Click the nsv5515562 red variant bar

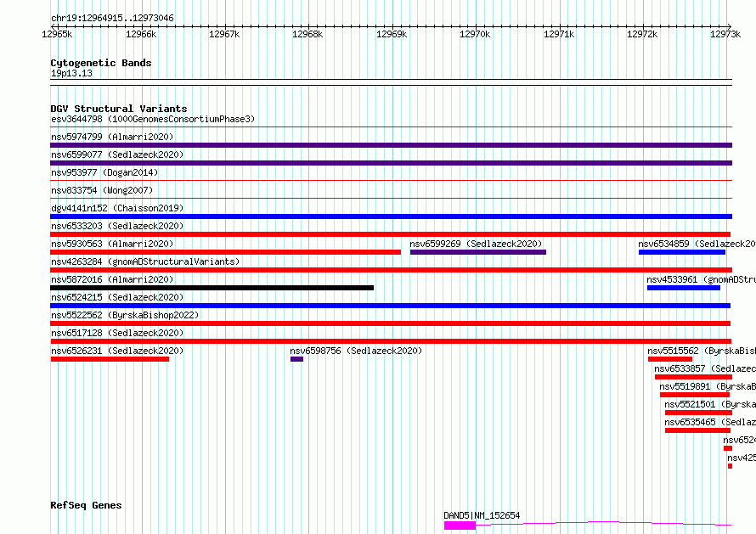point(669,359)
